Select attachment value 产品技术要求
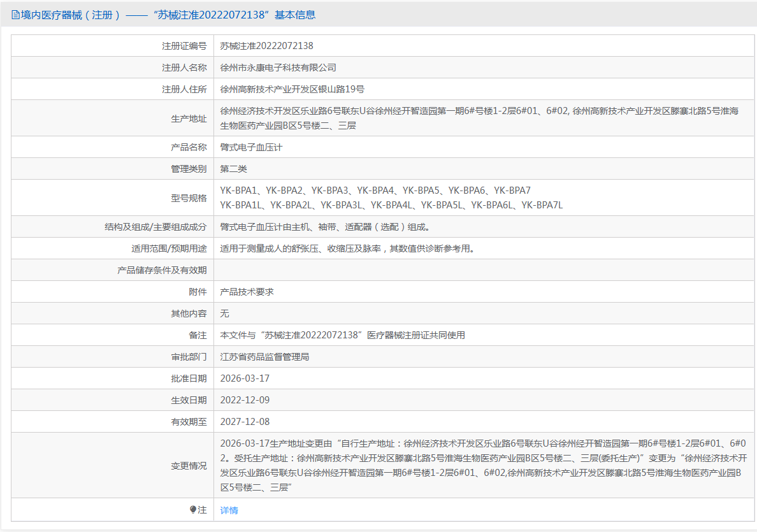757x532 pixels. (x=247, y=292)
